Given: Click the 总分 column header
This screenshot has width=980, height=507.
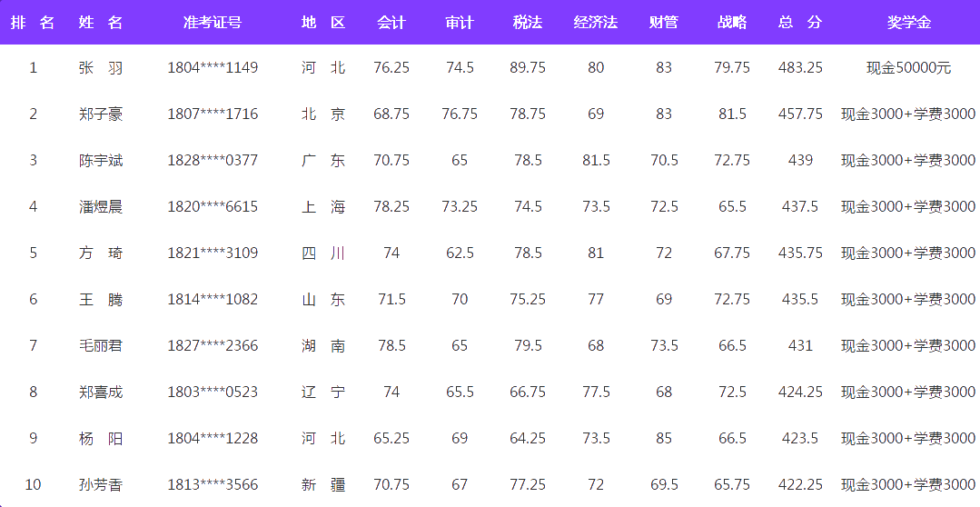Looking at the screenshot, I should click(x=800, y=22).
